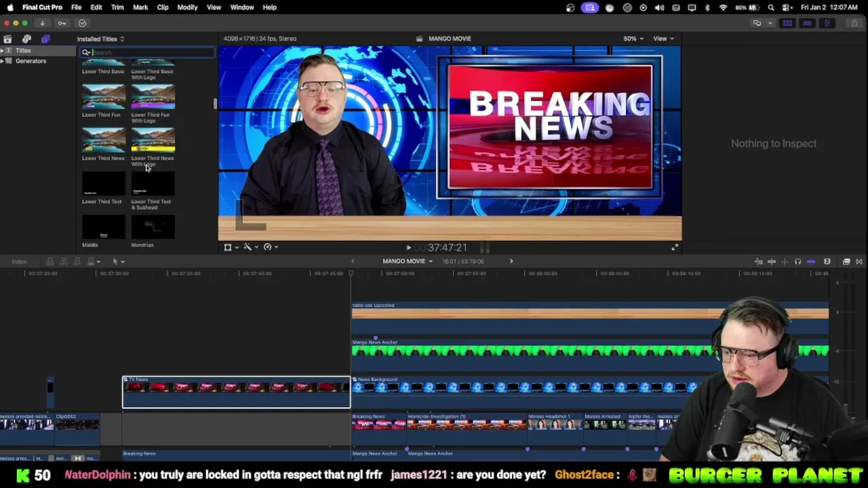Open the Apple menu

(x=10, y=7)
